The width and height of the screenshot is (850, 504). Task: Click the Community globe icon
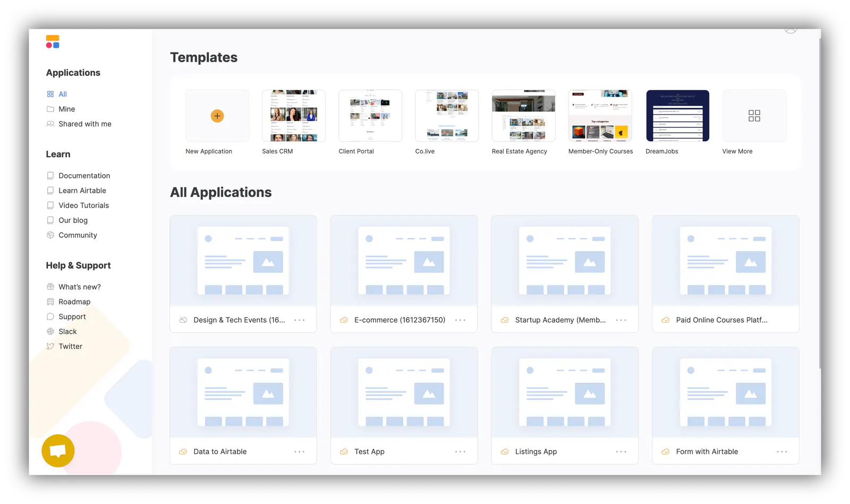(x=50, y=235)
